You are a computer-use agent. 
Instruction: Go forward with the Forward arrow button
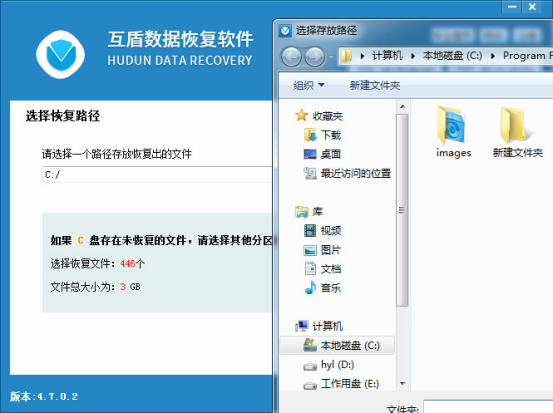(315, 56)
